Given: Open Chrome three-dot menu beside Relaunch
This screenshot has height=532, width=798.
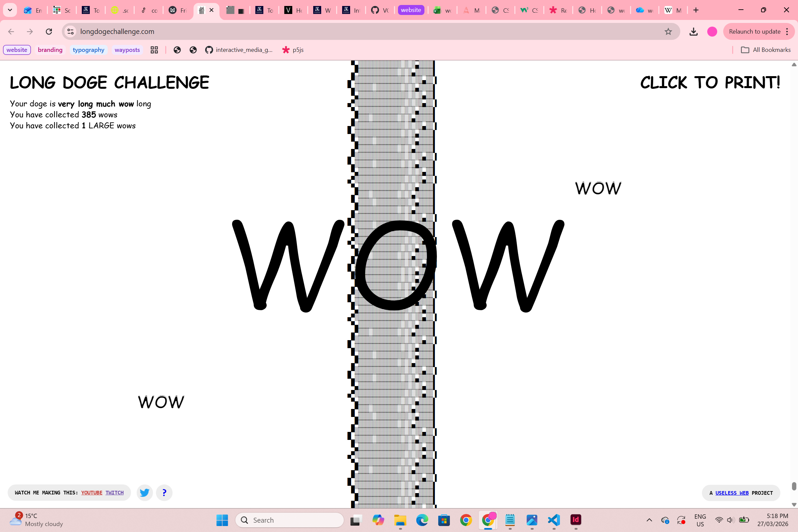Looking at the screenshot, I should point(787,32).
